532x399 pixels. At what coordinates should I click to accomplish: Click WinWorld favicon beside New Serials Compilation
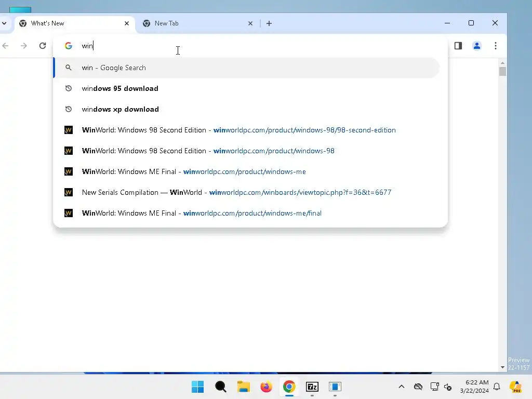pos(69,192)
